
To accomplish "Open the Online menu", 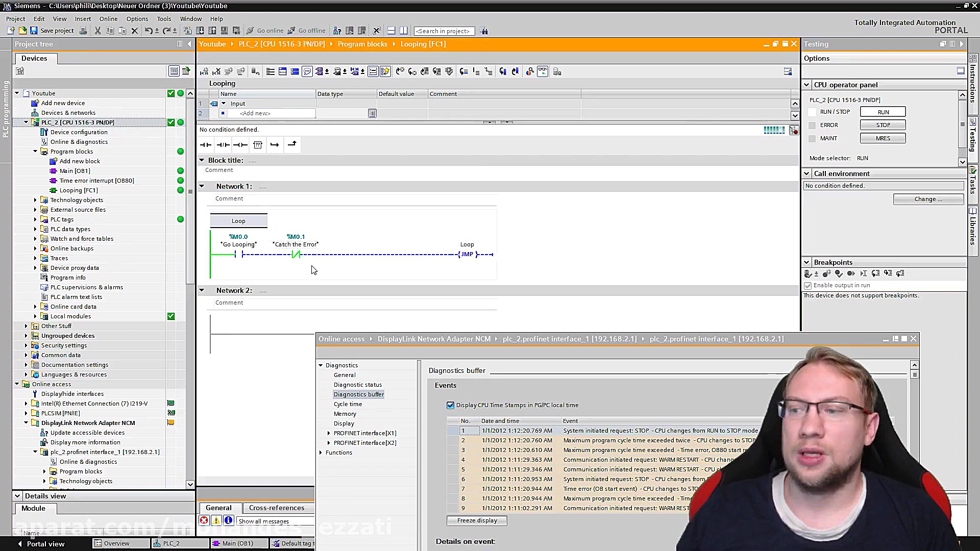I will coord(108,18).
